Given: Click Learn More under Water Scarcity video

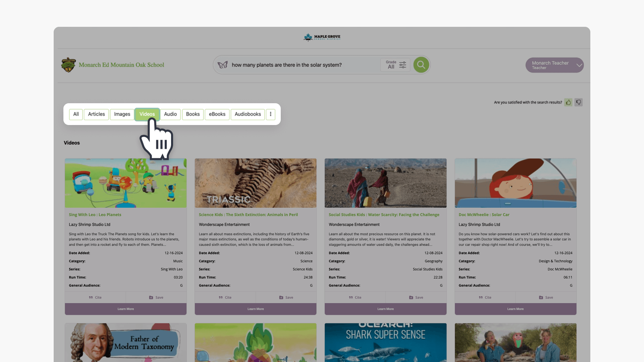Looking at the screenshot, I should 385,309.
